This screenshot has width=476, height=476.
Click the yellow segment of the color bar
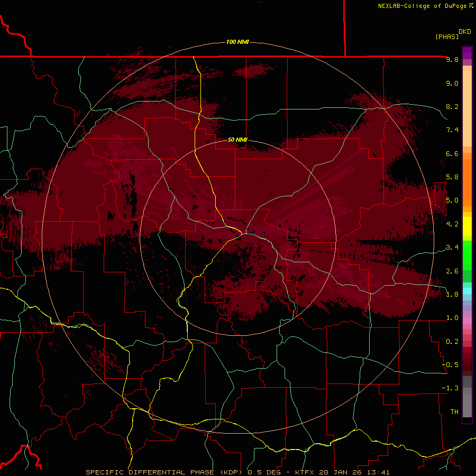coord(467,226)
